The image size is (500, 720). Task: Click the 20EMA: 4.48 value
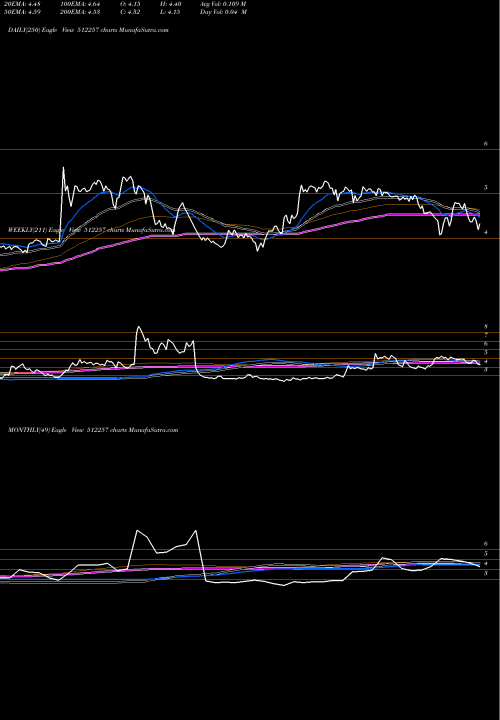[x=21, y=4]
